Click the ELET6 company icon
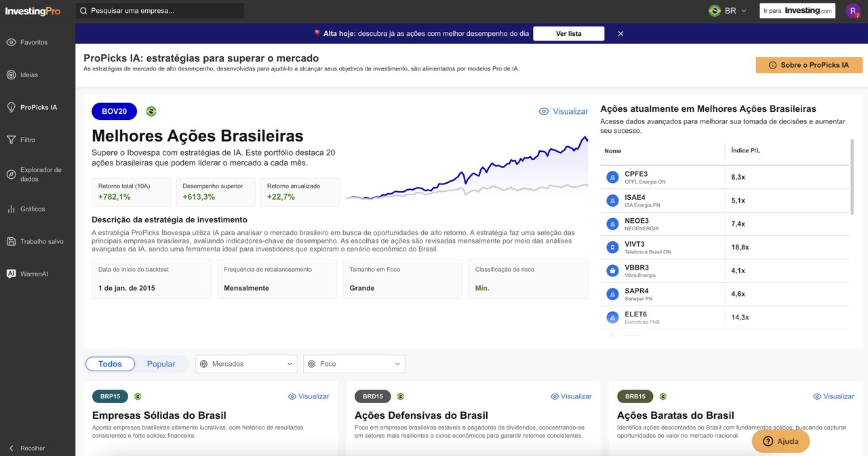 click(612, 317)
